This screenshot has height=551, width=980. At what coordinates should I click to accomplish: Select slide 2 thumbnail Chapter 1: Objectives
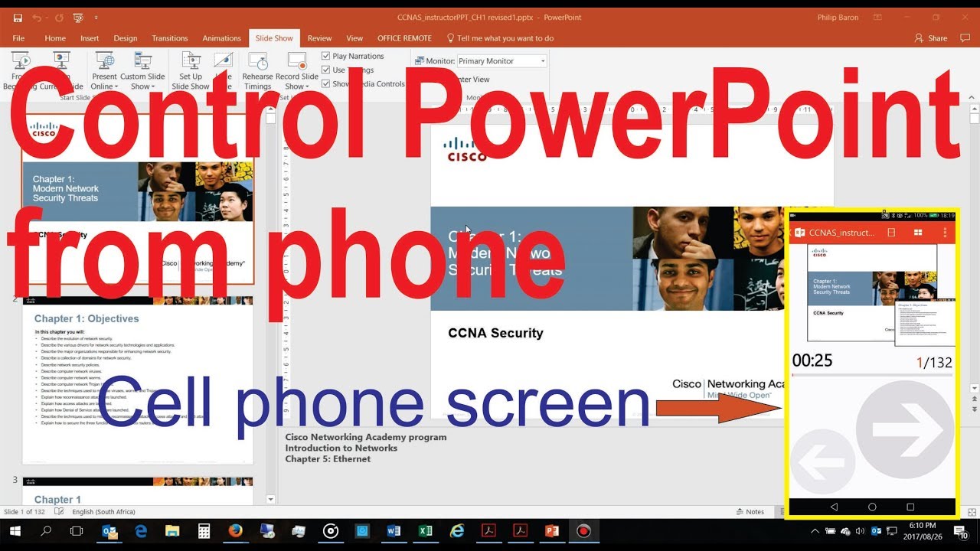coord(138,380)
